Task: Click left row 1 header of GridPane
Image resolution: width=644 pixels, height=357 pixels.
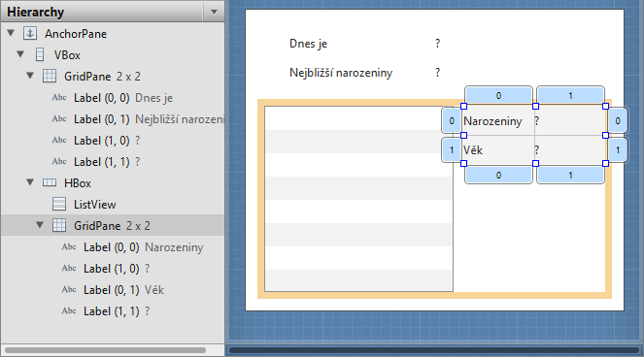Action: 452,149
